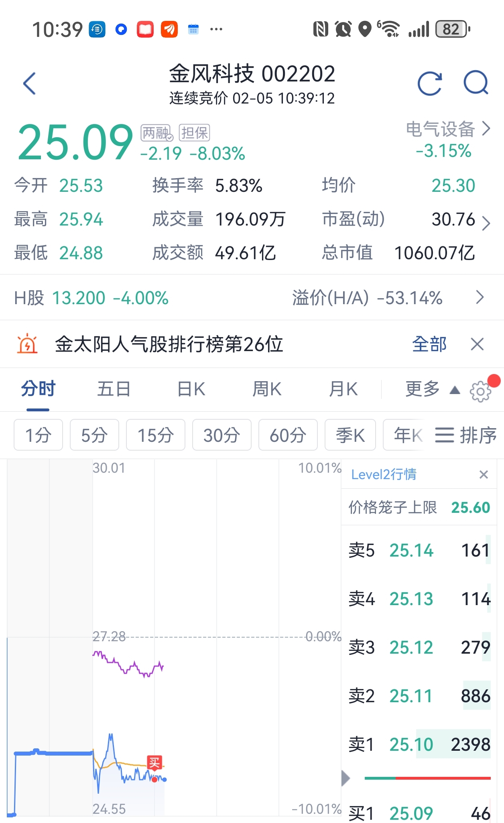This screenshot has width=504, height=823.
Task: Open chart settings gear icon
Action: [480, 391]
